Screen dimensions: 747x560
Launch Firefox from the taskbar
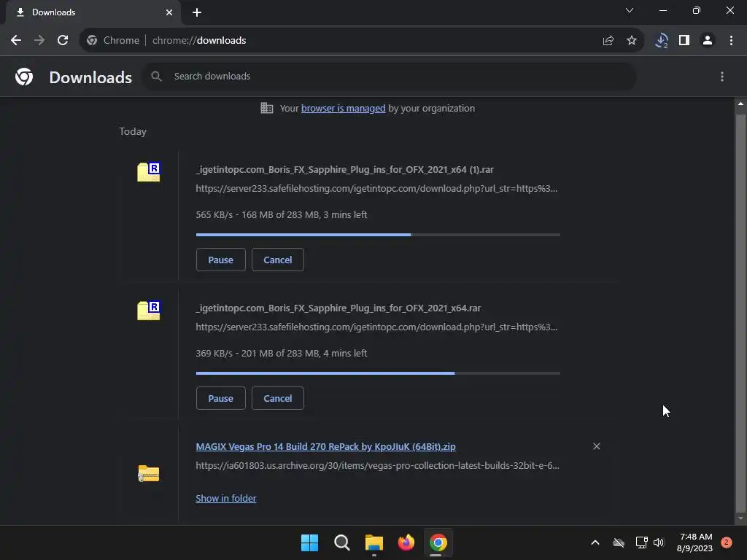pyautogui.click(x=406, y=542)
